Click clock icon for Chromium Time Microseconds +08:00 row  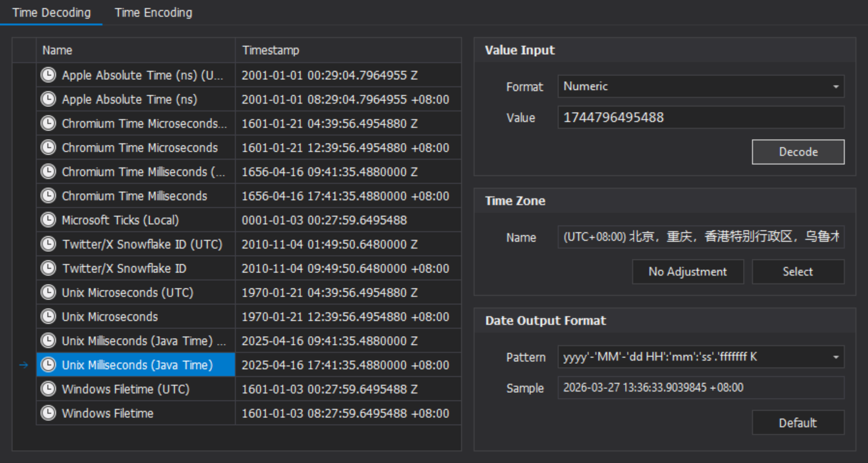coord(48,147)
